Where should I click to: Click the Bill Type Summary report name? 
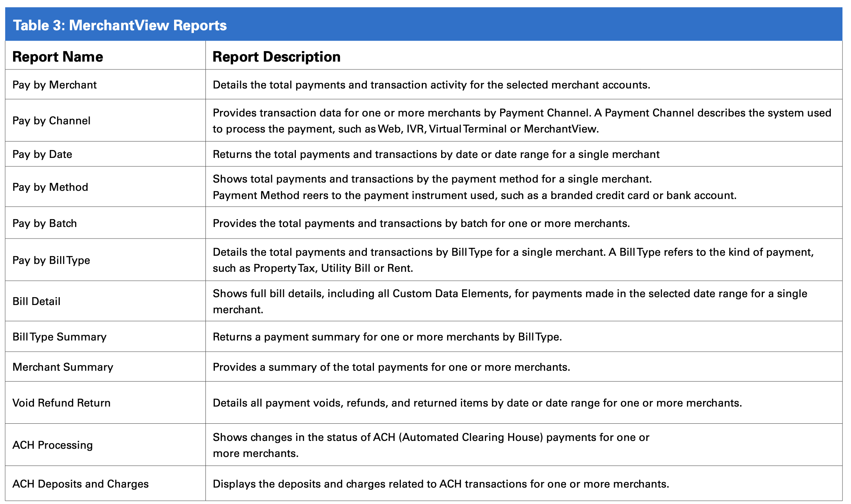[x=59, y=337]
